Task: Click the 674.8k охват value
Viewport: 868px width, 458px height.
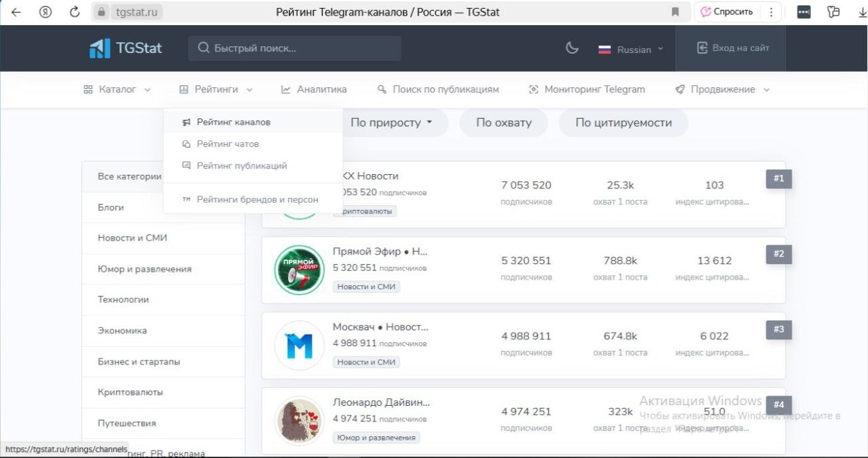Action: coord(620,336)
